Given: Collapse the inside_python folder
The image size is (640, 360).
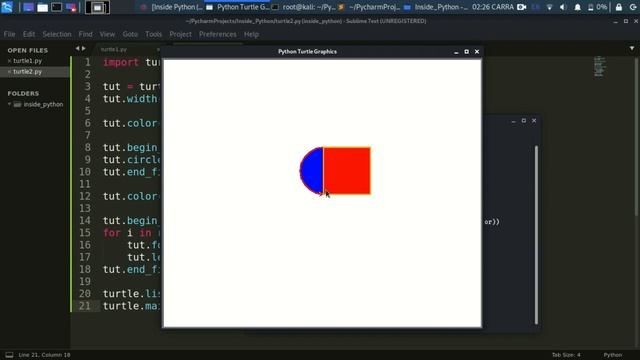Looking at the screenshot, I should coord(9,104).
